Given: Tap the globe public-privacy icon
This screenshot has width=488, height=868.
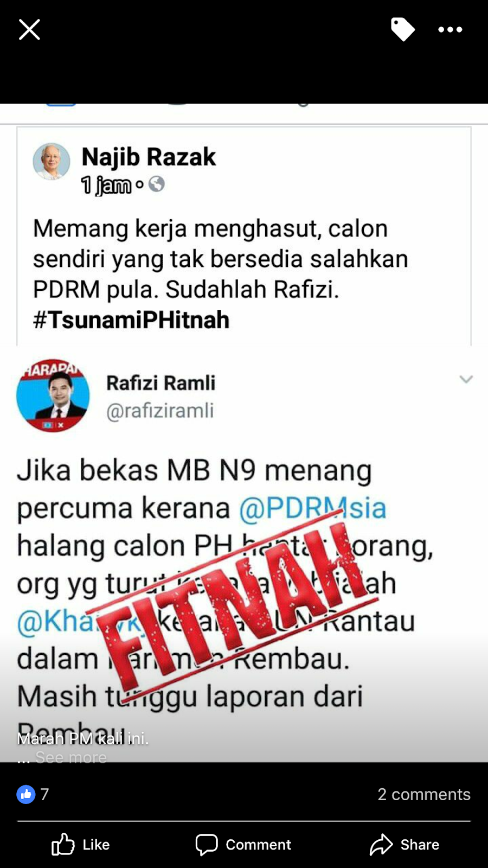Looking at the screenshot, I should point(156,184).
